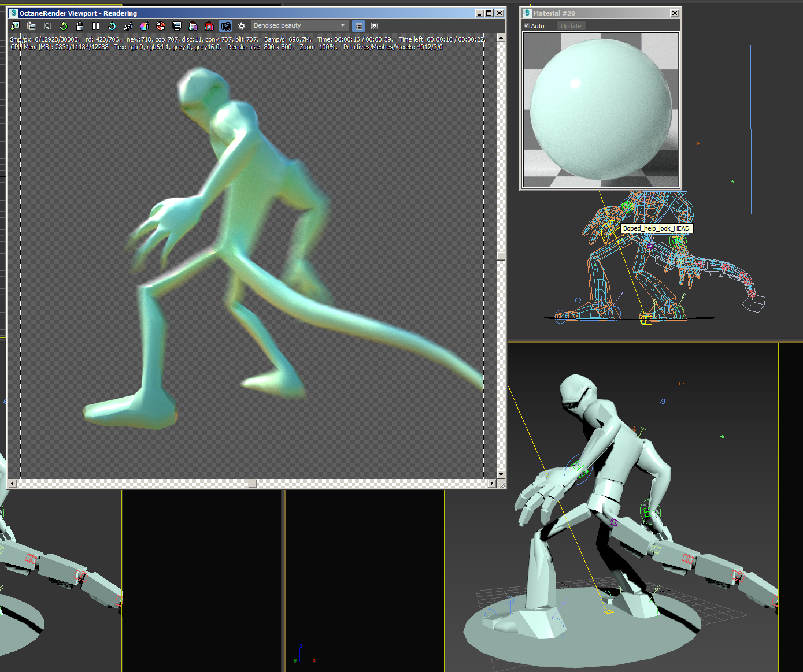Click the Samp/s: 696,7M status text
The height and width of the screenshot is (672, 803).
click(x=288, y=39)
